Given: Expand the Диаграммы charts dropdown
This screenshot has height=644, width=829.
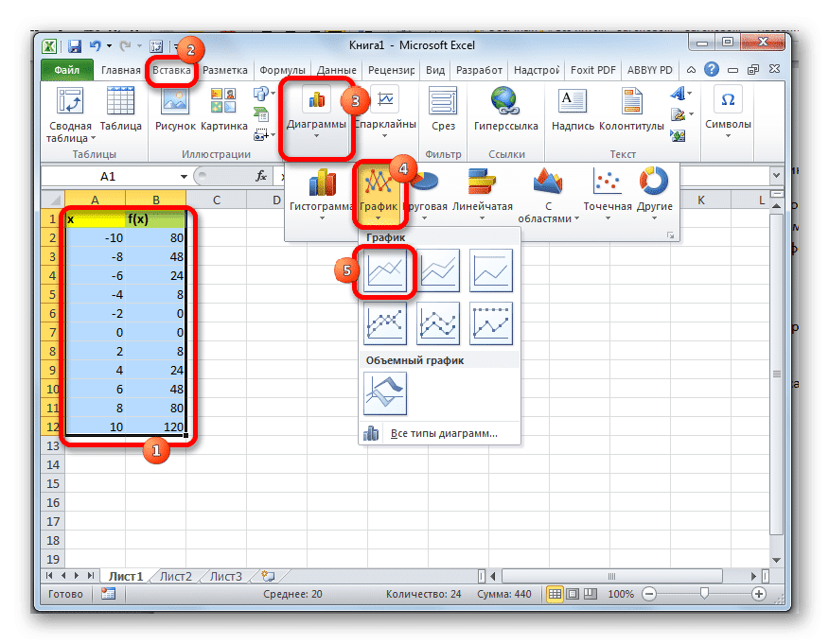Looking at the screenshot, I should pyautogui.click(x=316, y=136).
